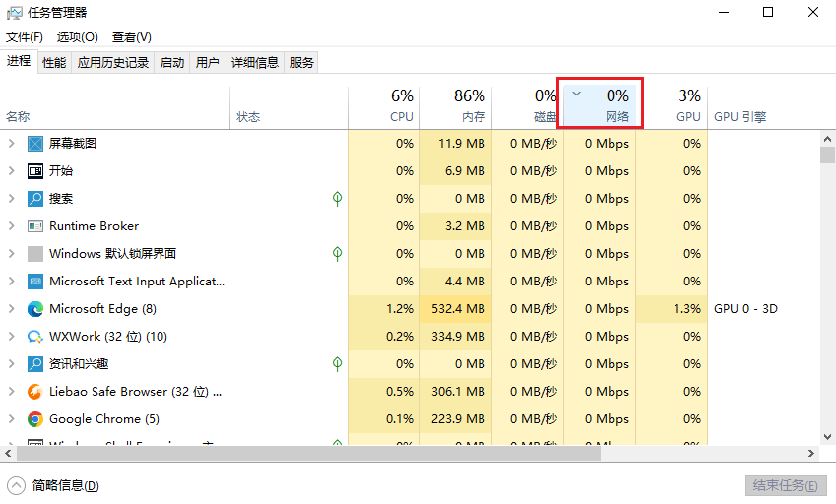
Task: Select the 1.3% GPU cell
Action: coord(672,309)
